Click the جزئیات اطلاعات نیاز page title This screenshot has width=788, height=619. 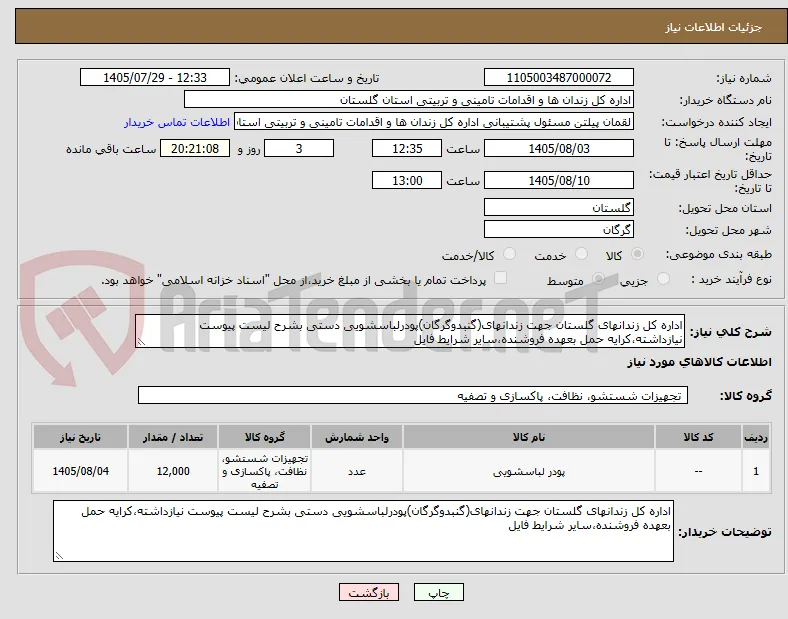click(x=714, y=27)
